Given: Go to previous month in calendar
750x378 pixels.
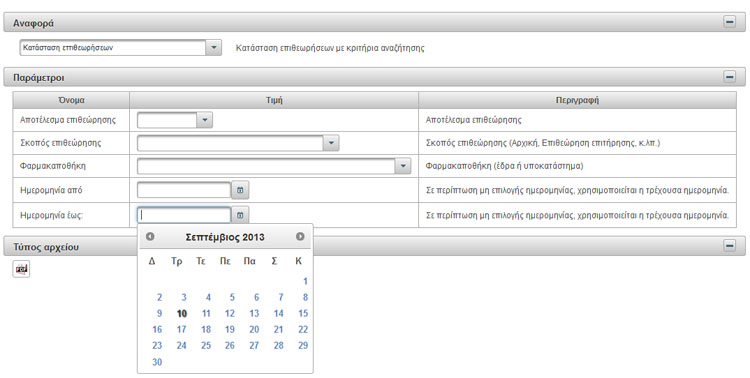Looking at the screenshot, I should [150, 236].
